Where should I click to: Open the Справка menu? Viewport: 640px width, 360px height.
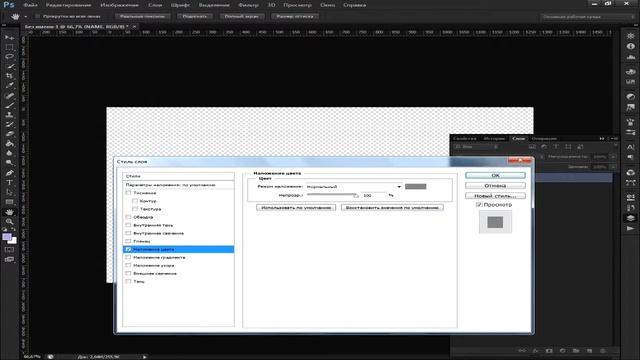click(x=354, y=5)
